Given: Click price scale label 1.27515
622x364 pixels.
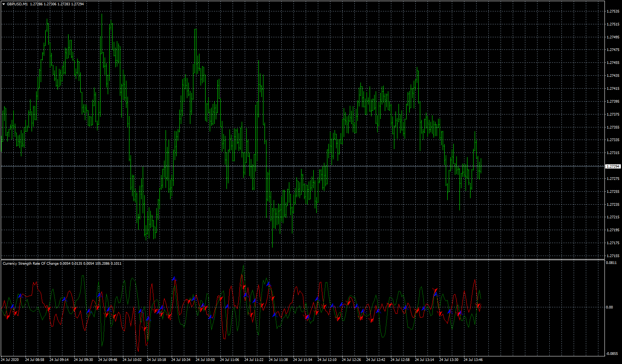Looking at the screenshot, I should (612, 24).
